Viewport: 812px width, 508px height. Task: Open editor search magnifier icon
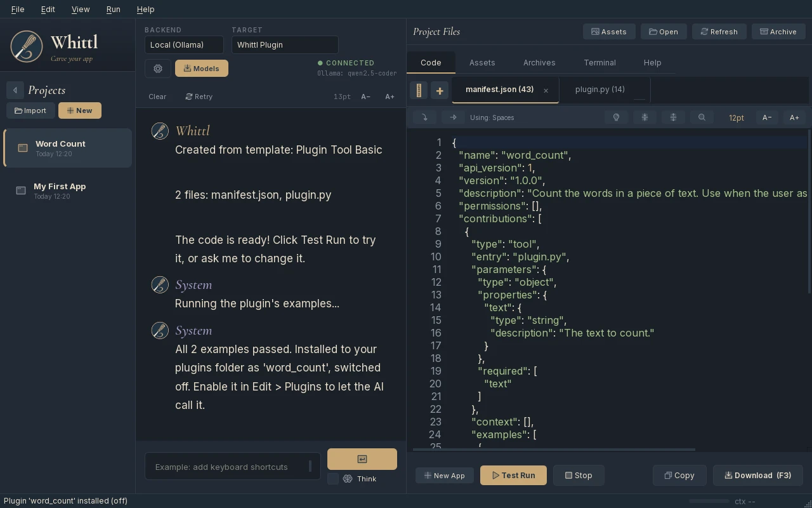pyautogui.click(x=702, y=117)
